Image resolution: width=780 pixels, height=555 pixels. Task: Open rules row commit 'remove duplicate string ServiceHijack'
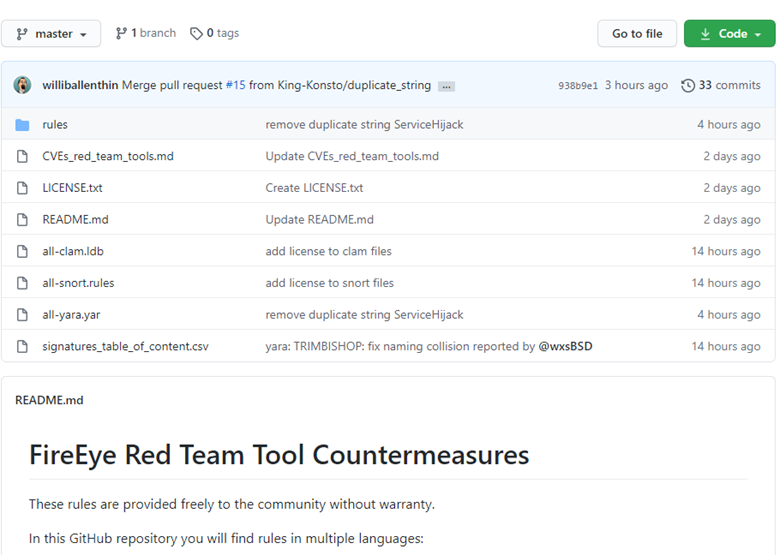click(364, 124)
